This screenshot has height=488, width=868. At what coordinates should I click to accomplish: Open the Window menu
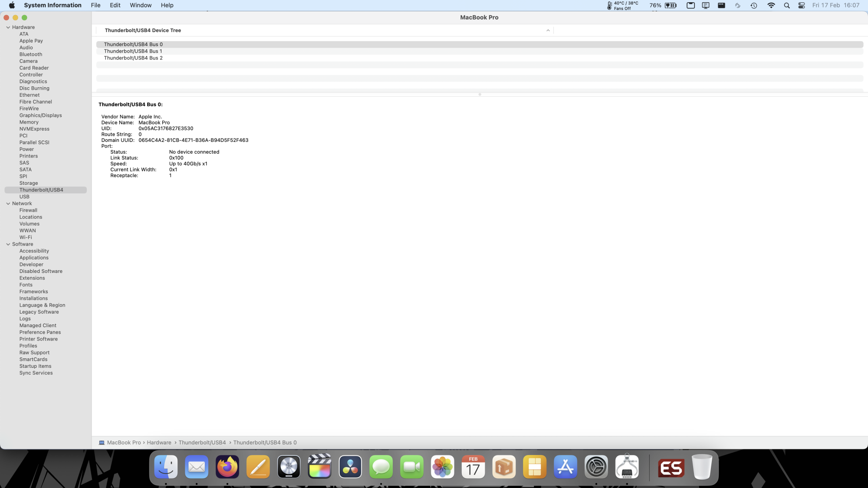141,5
